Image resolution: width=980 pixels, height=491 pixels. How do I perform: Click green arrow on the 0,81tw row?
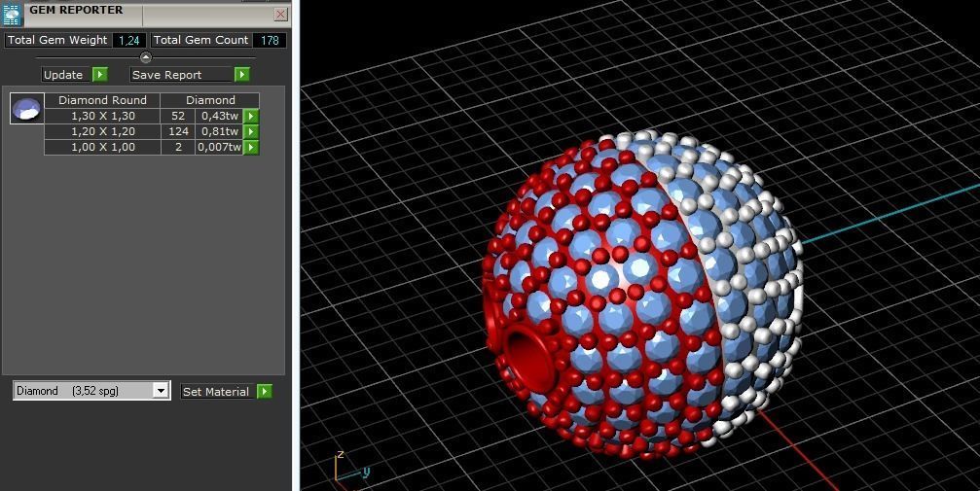(x=251, y=131)
